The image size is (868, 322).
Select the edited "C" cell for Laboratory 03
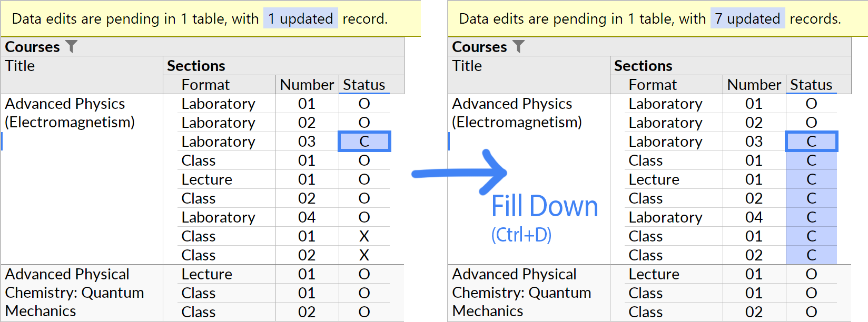[x=364, y=141]
